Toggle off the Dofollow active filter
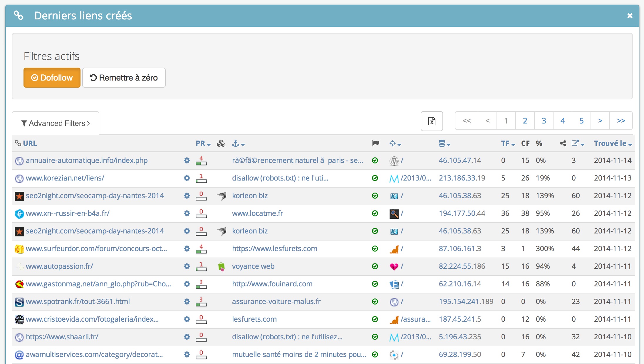Screen dimensions: 644x364 coord(52,78)
